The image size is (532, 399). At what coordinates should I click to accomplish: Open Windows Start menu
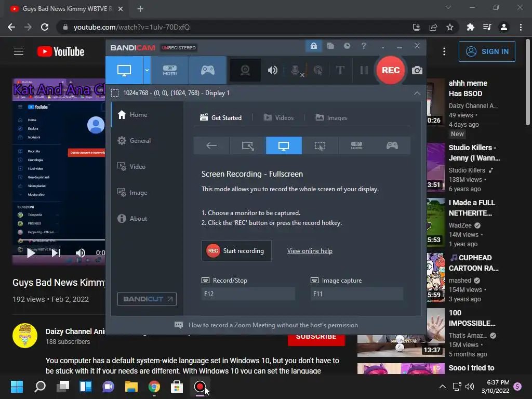tap(17, 387)
